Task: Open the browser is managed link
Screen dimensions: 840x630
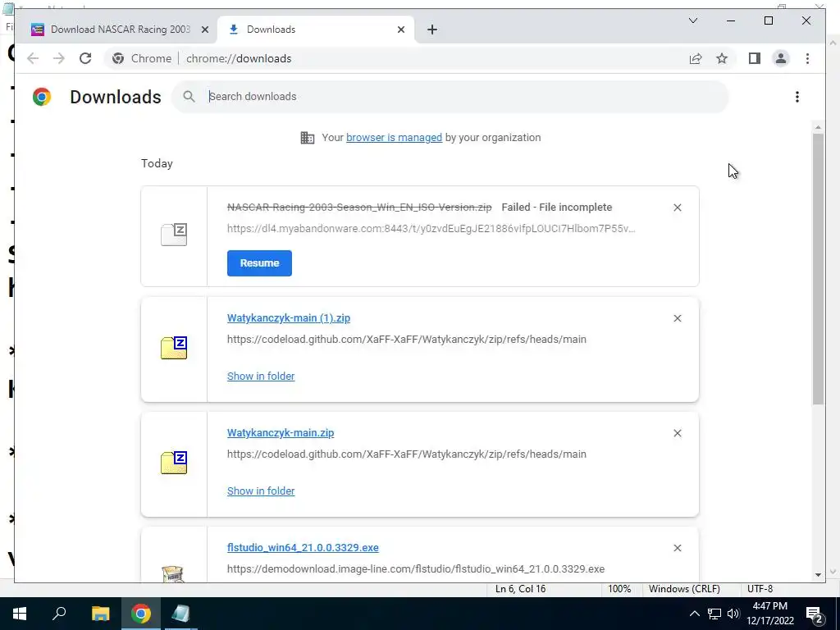Action: pos(395,137)
